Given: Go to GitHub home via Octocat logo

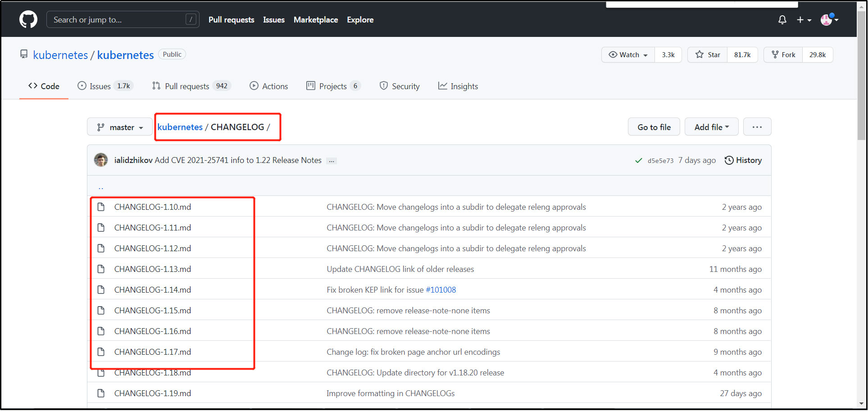Looking at the screenshot, I should point(28,19).
